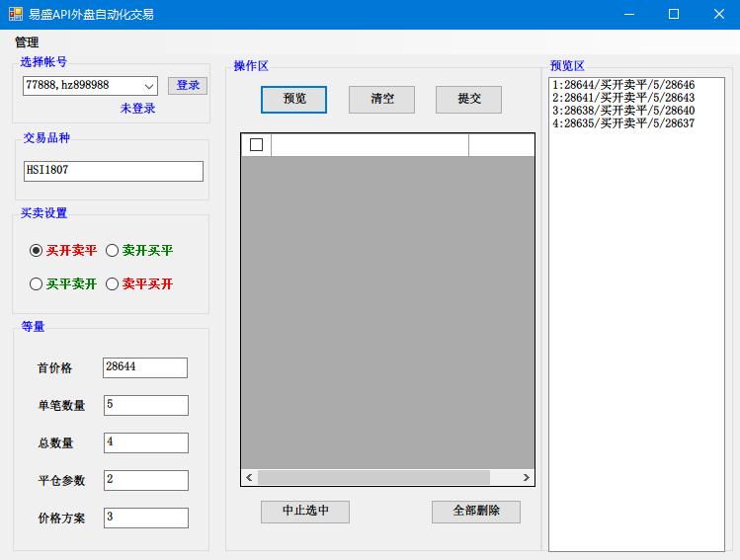
Task: Select the 卖开买平 radio option
Action: (x=113, y=251)
